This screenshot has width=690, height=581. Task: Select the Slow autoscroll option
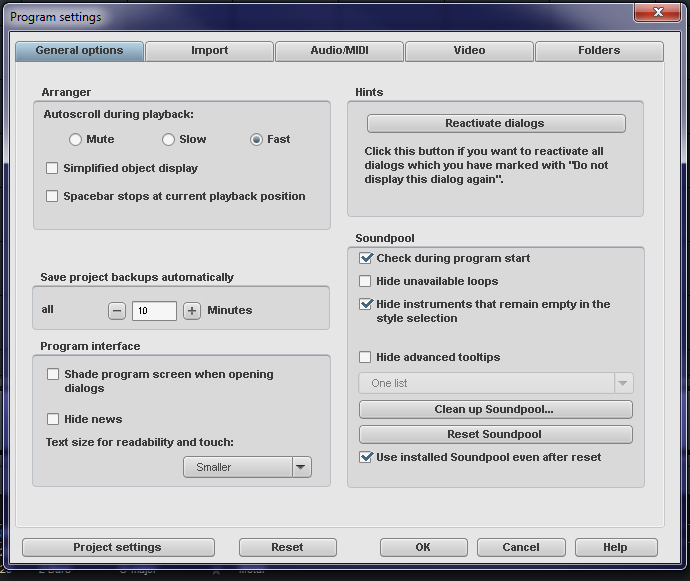click(x=168, y=140)
